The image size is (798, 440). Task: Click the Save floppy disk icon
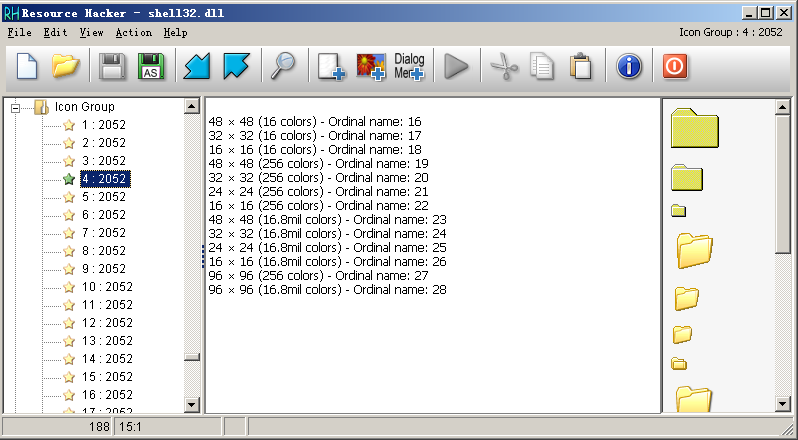pos(112,66)
